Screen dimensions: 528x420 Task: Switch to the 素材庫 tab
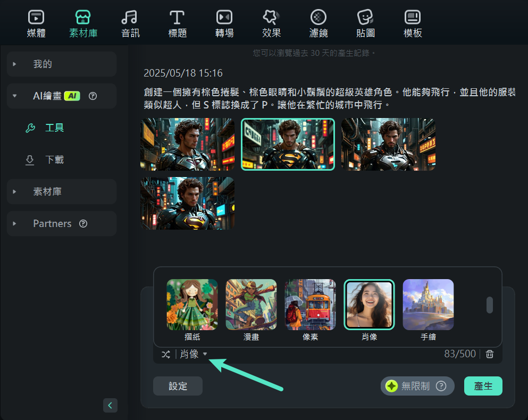coord(83,24)
